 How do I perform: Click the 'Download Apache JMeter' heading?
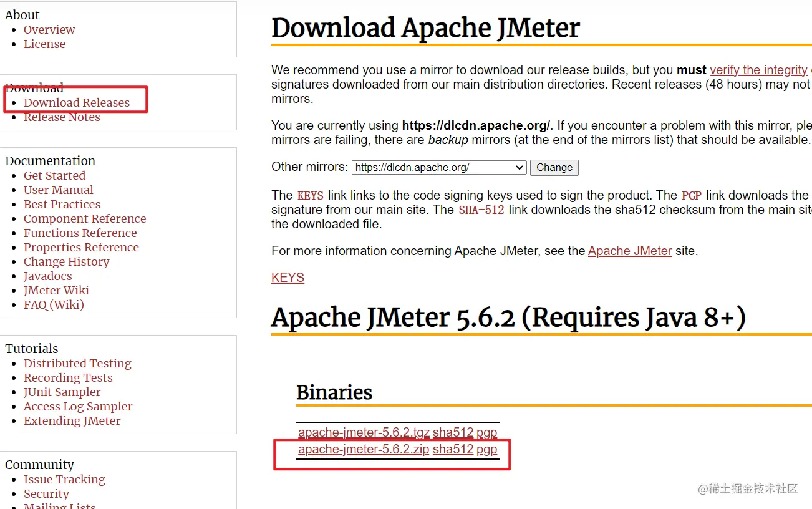[426, 29]
